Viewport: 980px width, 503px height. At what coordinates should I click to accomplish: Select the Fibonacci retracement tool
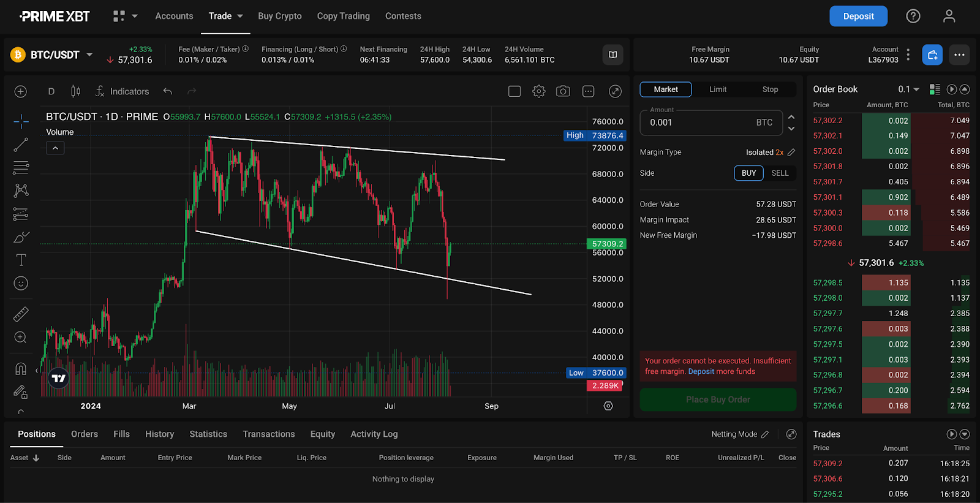click(x=21, y=167)
